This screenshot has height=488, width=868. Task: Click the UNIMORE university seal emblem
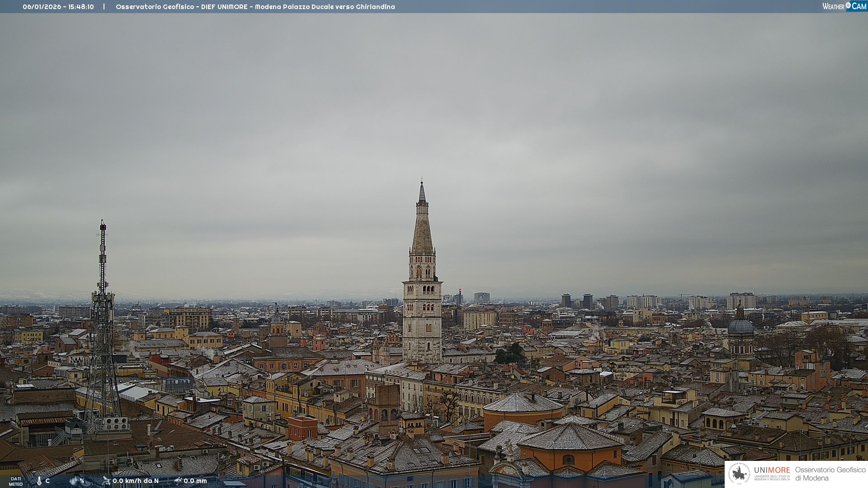pos(739,474)
